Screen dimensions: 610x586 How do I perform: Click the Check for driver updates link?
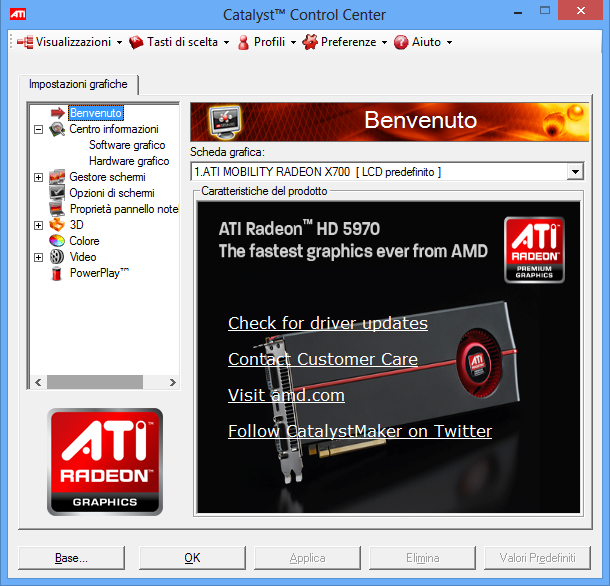click(x=328, y=323)
